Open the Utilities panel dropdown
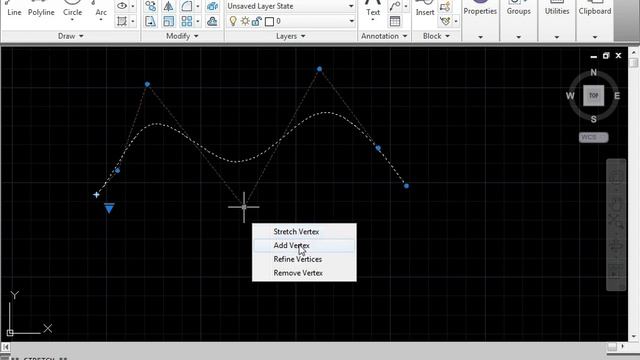 557,37
